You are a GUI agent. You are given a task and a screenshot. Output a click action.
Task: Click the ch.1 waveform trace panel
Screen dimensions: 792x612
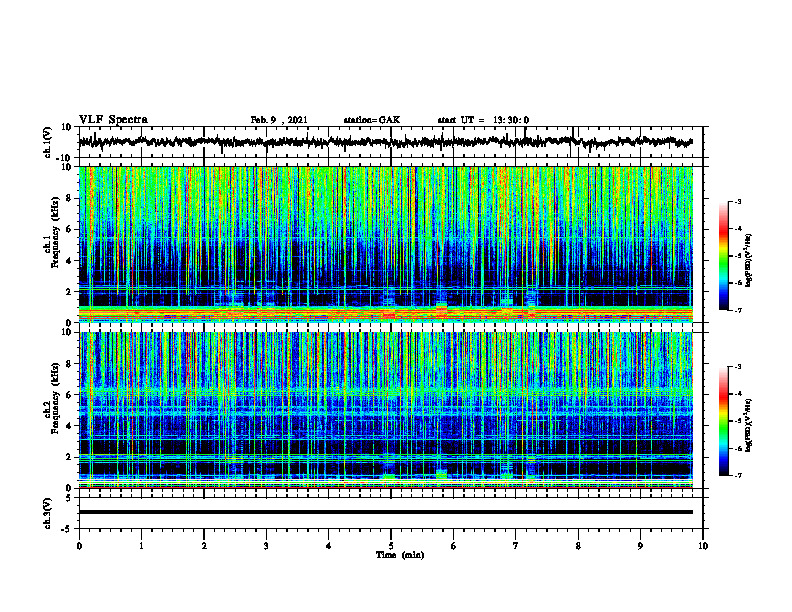coord(391,142)
